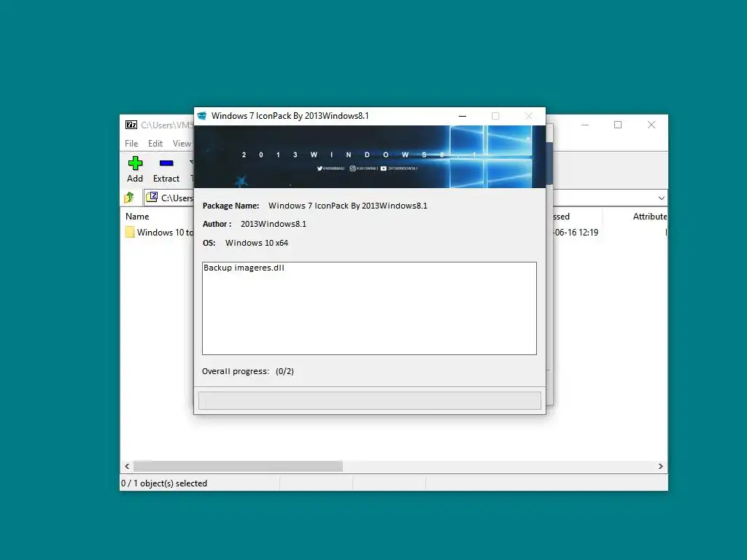Go up one folder level in 7-Zip

[x=129, y=198]
